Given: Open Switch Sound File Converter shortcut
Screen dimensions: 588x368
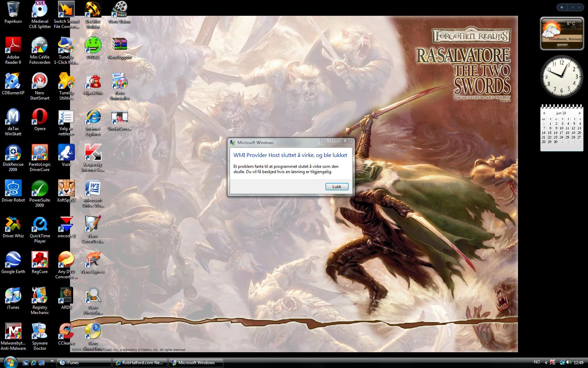Looking at the screenshot, I should coord(66,15).
